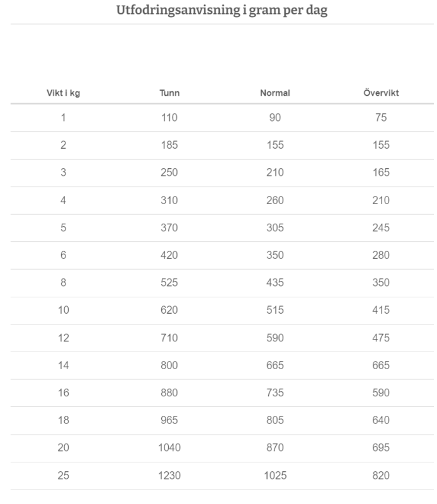Select the Normal value 260
Image resolution: width=437 pixels, height=504 pixels.
coord(275,200)
